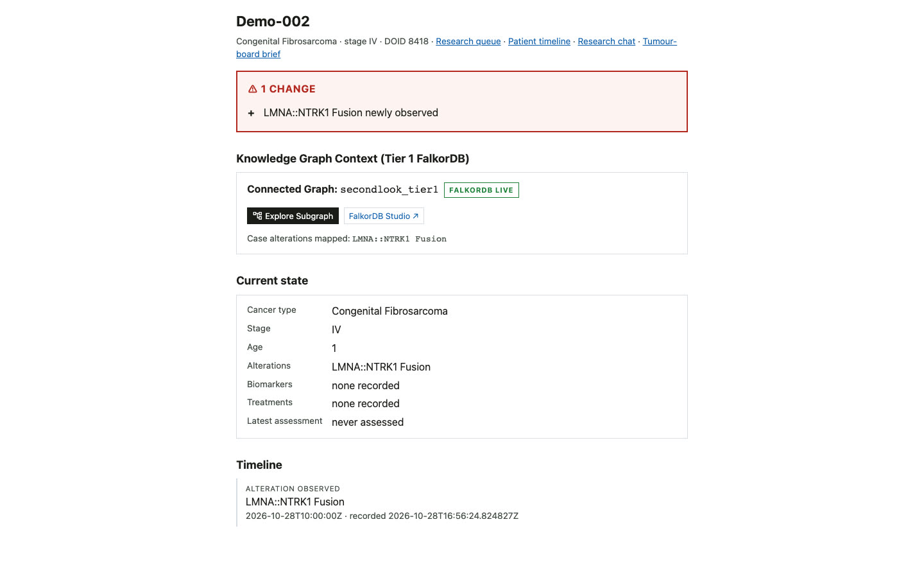Open the Research queue link
Image resolution: width=924 pixels, height=578 pixels.
468,41
